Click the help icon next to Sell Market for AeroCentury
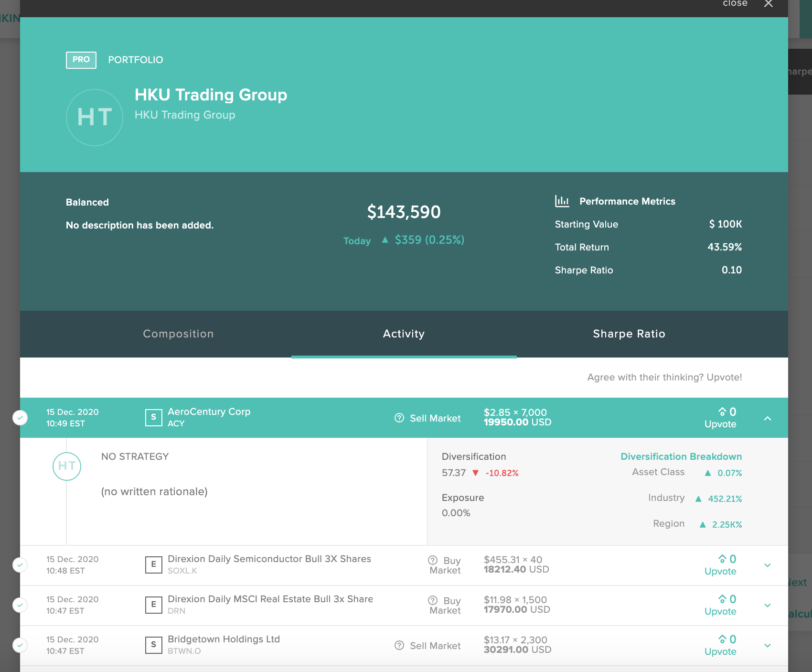 coord(399,418)
